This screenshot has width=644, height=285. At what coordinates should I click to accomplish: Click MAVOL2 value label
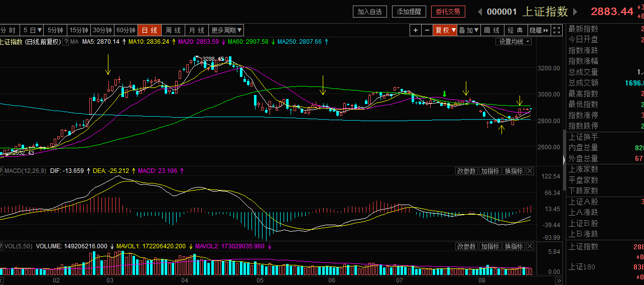point(229,246)
